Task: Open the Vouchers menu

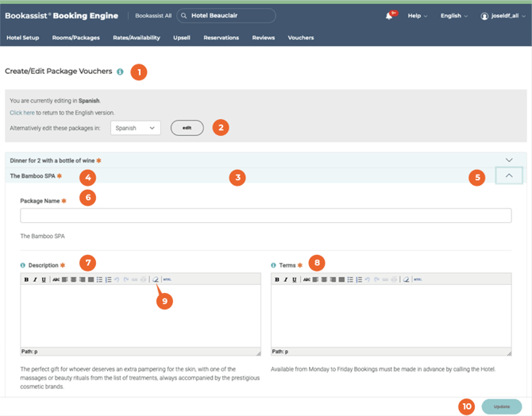Action: coord(301,37)
